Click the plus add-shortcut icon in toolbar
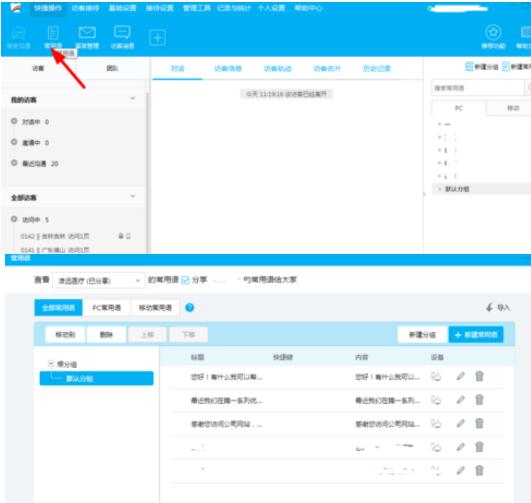 tap(157, 38)
